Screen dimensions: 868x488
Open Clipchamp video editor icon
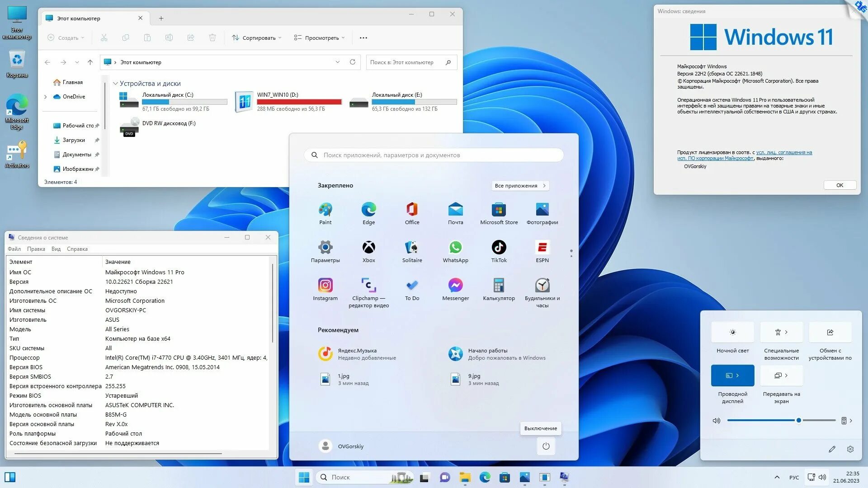point(368,286)
